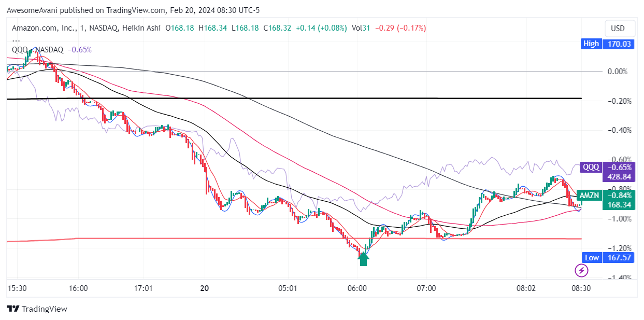The width and height of the screenshot is (644, 320).
Task: Click the 0.00% scale level
Action: click(x=617, y=72)
